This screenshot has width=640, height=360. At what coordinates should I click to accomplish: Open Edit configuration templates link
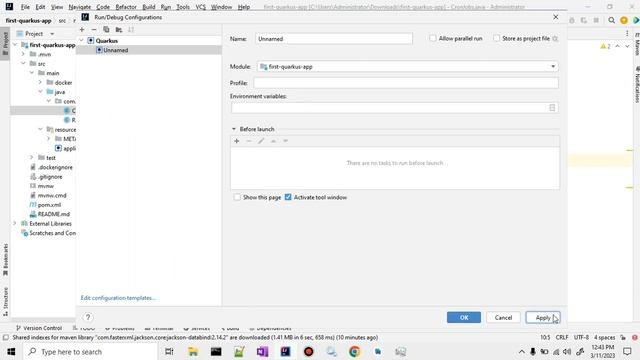pyautogui.click(x=118, y=298)
